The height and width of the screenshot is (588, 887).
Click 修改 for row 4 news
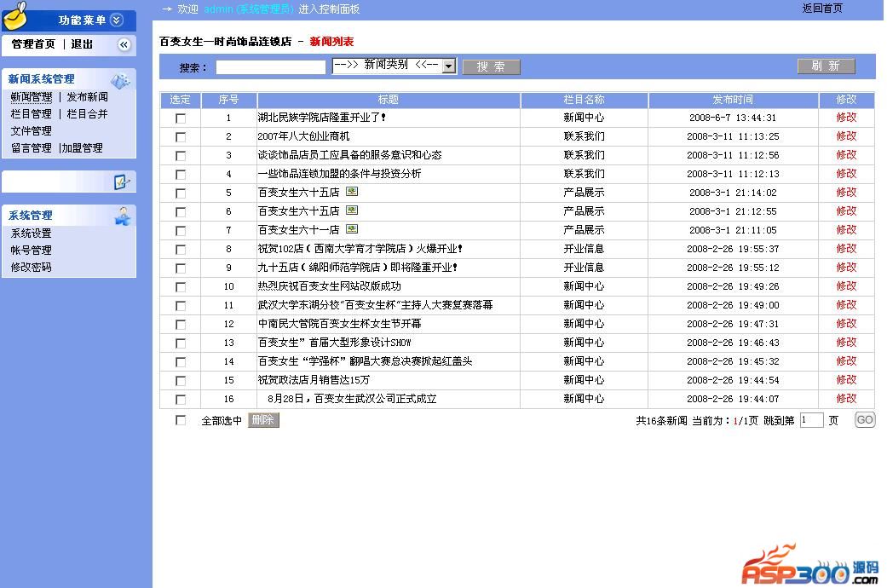click(846, 174)
